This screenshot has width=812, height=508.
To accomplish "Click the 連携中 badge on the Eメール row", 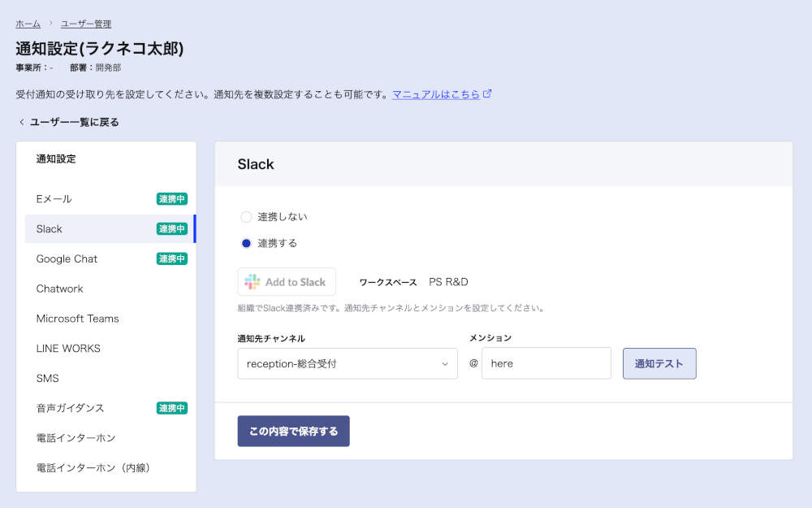I will click(172, 199).
